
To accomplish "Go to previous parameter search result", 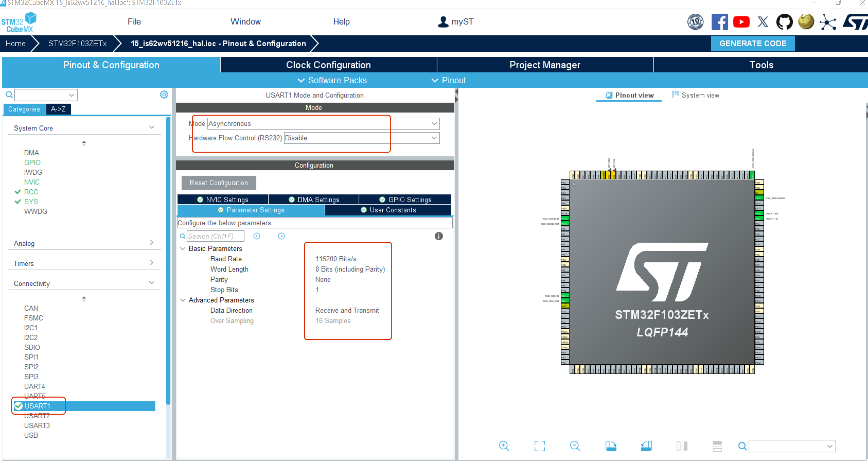I will pyautogui.click(x=257, y=236).
